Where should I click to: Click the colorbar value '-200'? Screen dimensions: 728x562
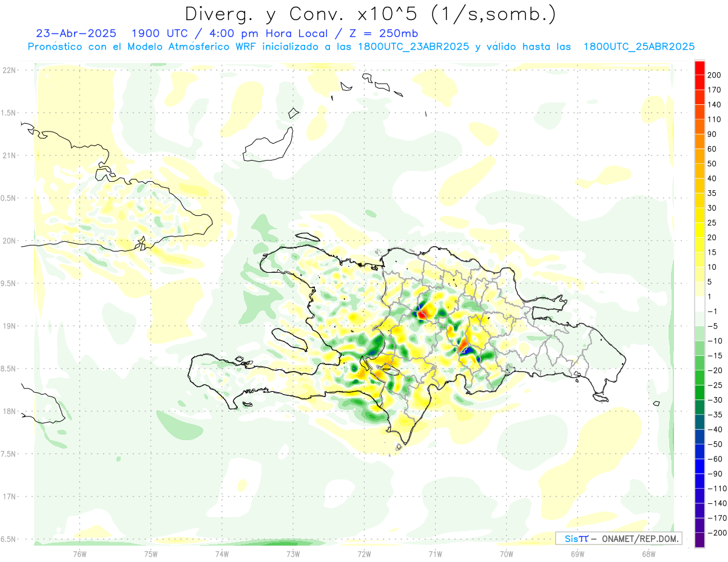pyautogui.click(x=717, y=532)
